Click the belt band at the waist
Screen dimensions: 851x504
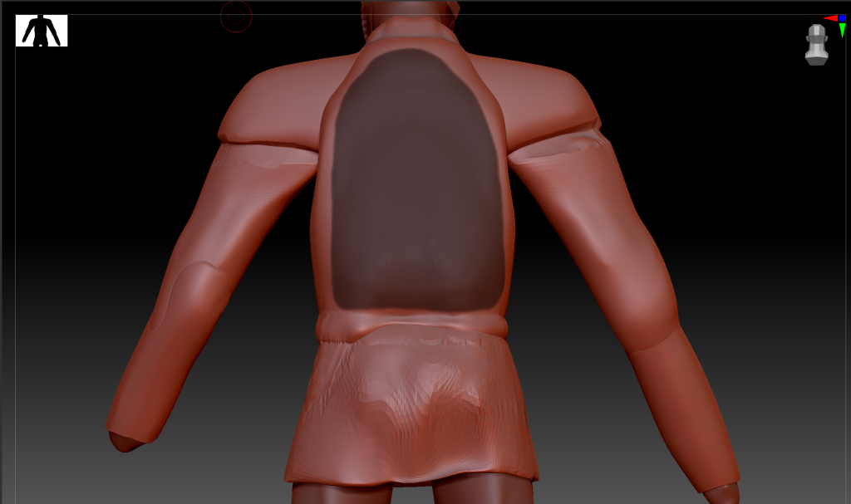(413, 323)
